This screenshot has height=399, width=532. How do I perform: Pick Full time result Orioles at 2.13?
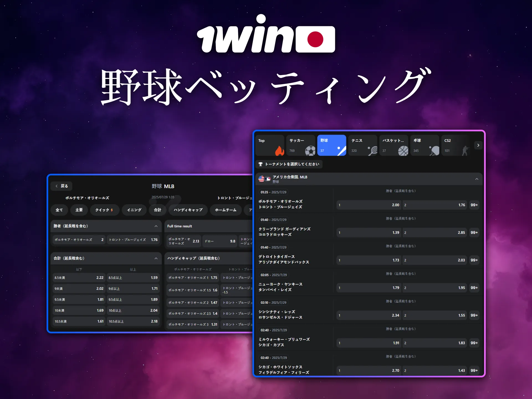[x=184, y=241]
